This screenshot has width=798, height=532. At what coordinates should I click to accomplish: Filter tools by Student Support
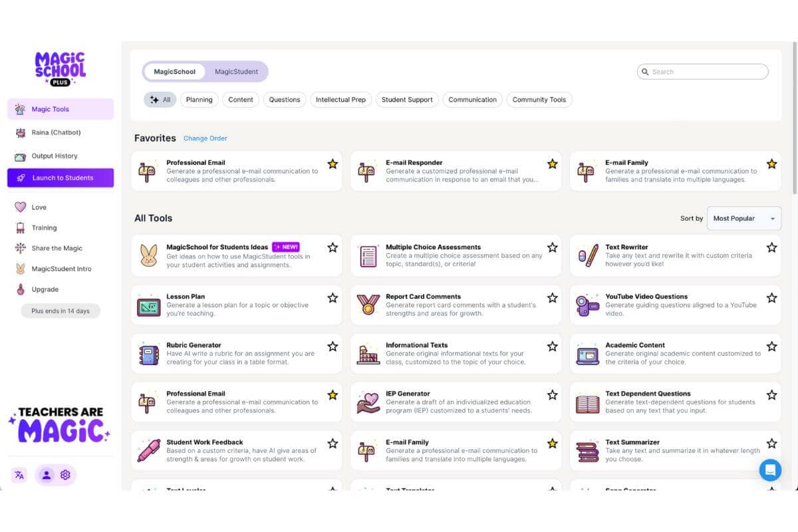coord(407,100)
